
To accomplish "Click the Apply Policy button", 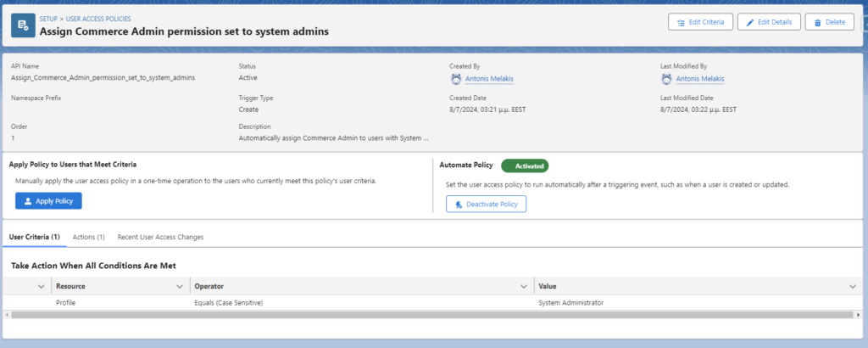I will 48,201.
